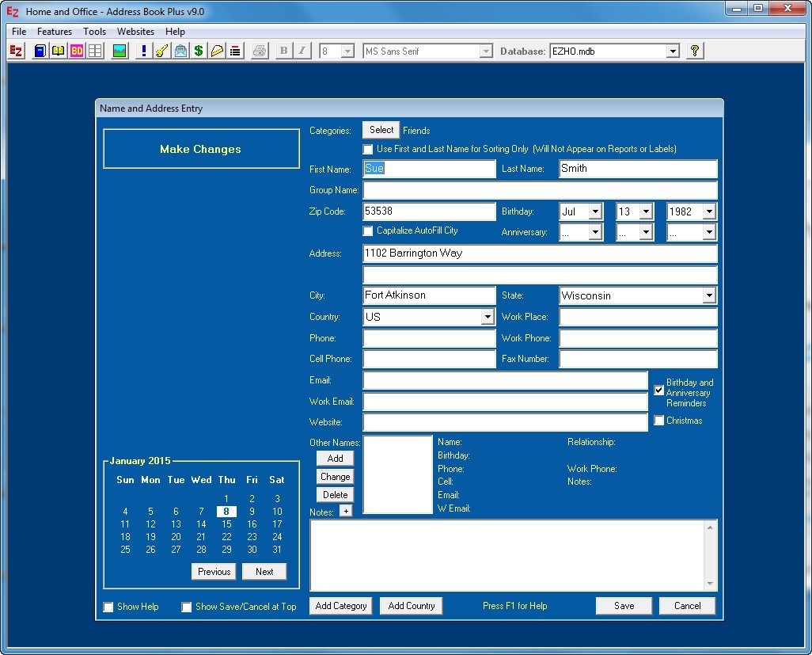Open the envelope search toolbar icon
This screenshot has height=655, width=812.
pyautogui.click(x=180, y=50)
